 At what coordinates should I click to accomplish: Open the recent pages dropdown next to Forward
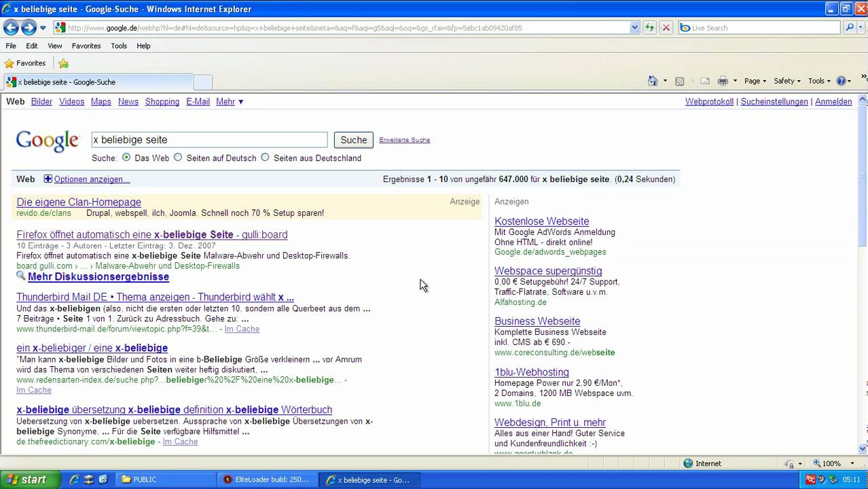pos(43,28)
